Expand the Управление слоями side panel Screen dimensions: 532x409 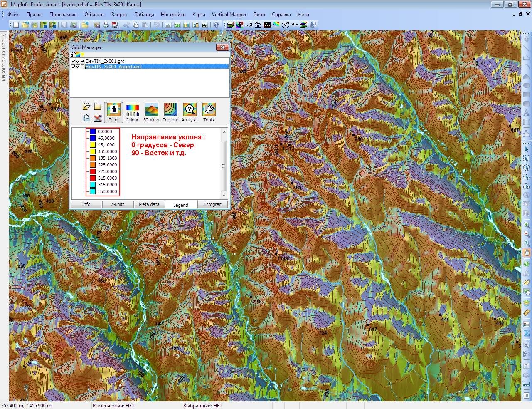(3, 57)
